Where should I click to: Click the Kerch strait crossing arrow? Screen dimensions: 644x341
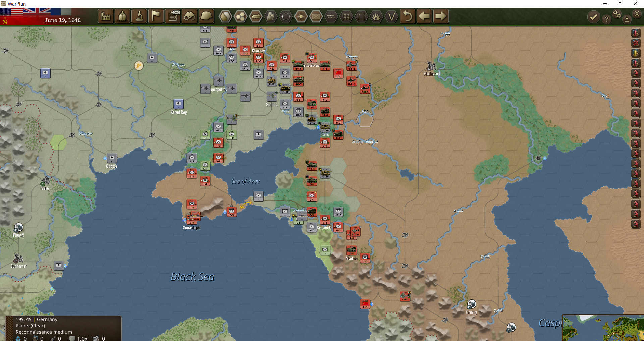(x=246, y=204)
